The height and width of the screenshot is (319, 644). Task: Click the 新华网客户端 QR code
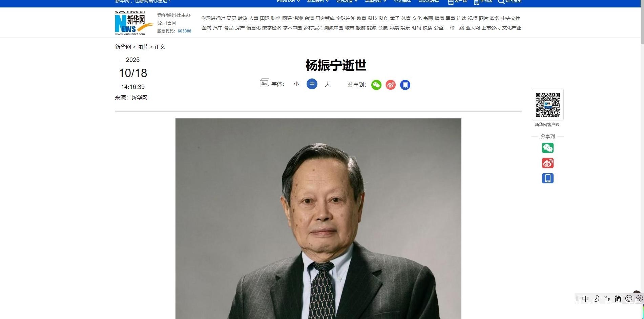pos(547,105)
